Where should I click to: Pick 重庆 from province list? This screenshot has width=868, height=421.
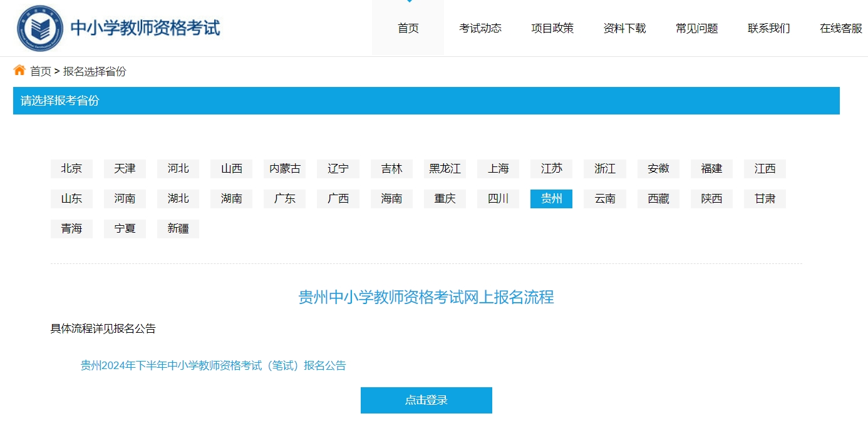(x=445, y=199)
